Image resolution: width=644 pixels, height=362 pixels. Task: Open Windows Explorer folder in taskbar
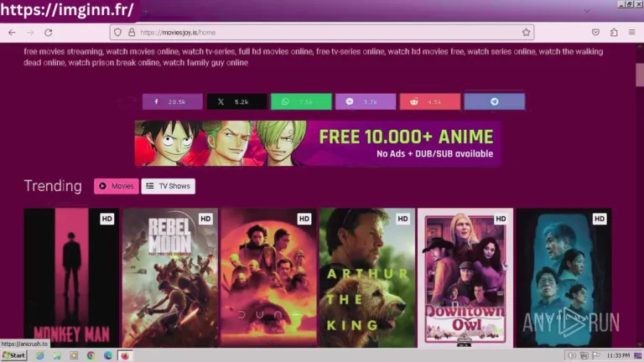tap(57, 355)
